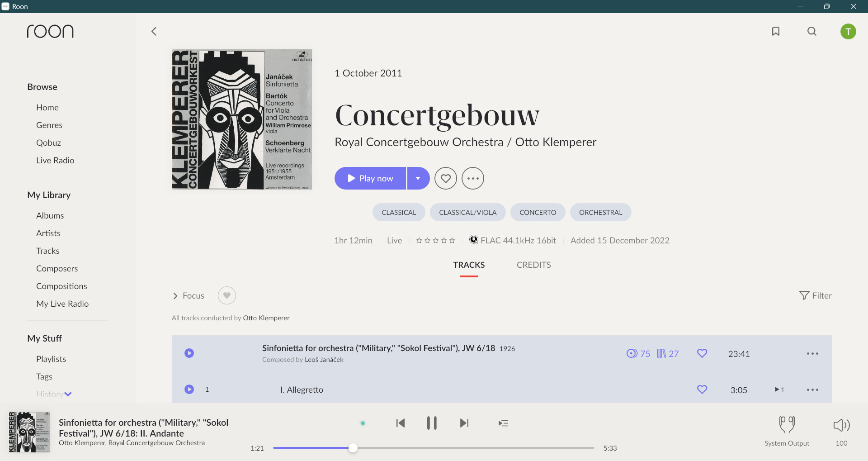The width and height of the screenshot is (868, 461).
Task: Play the Sinfonietta composition
Action: tap(189, 353)
